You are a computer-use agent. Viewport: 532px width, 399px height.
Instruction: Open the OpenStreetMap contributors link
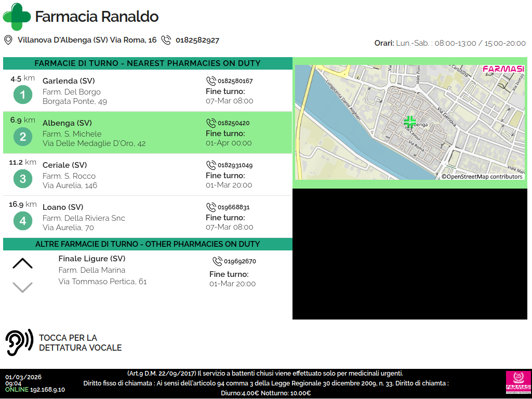click(482, 177)
